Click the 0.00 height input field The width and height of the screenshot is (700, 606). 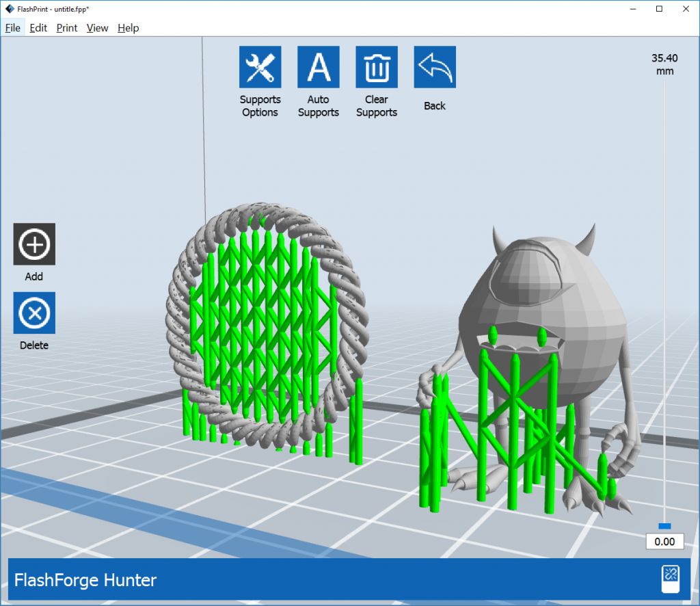pos(664,542)
